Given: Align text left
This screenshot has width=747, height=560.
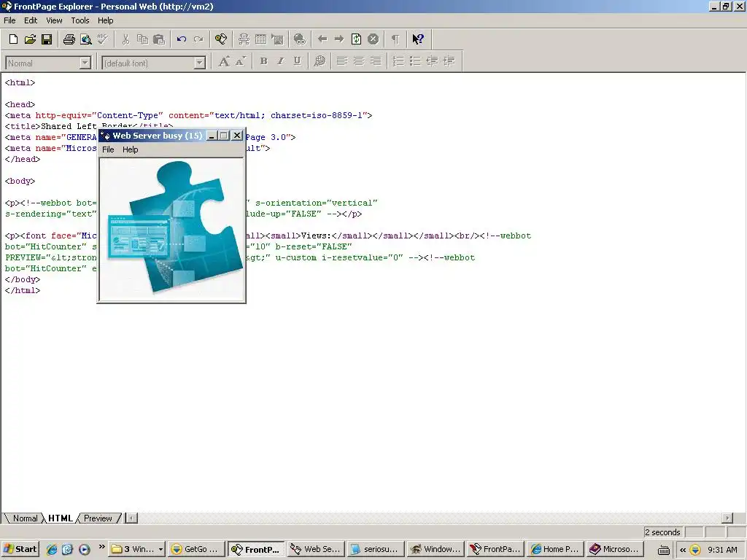Looking at the screenshot, I should [x=342, y=61].
